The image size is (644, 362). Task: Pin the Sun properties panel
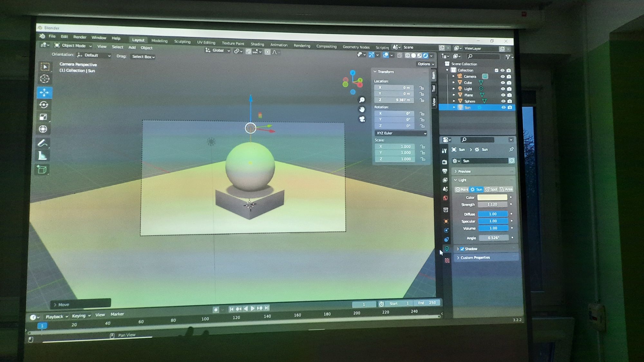511,149
